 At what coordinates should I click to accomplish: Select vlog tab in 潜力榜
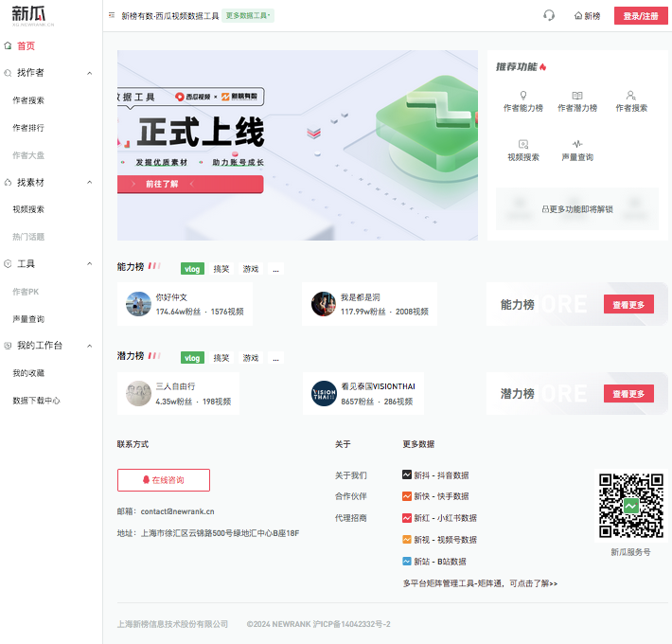[x=192, y=358]
